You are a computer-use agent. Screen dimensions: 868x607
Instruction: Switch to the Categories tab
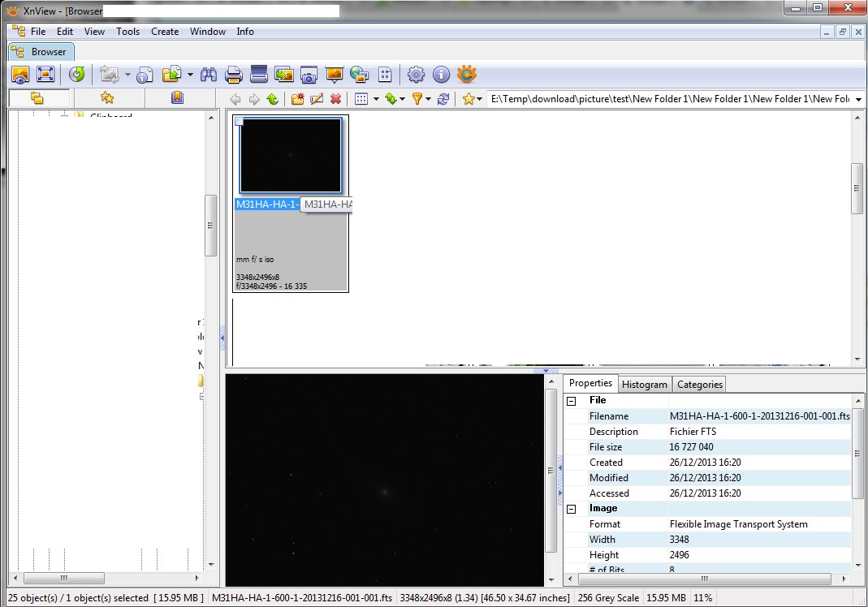[699, 385]
